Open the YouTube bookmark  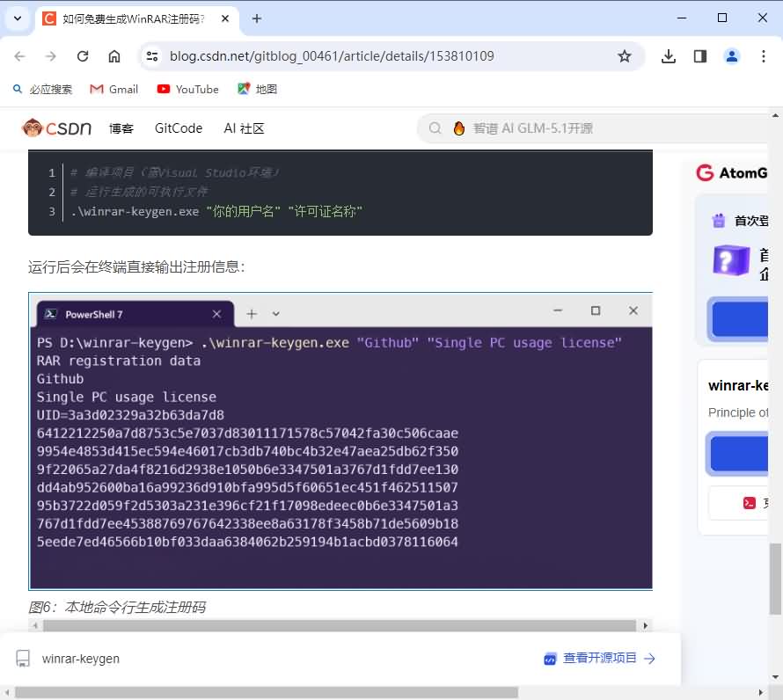[x=187, y=89]
